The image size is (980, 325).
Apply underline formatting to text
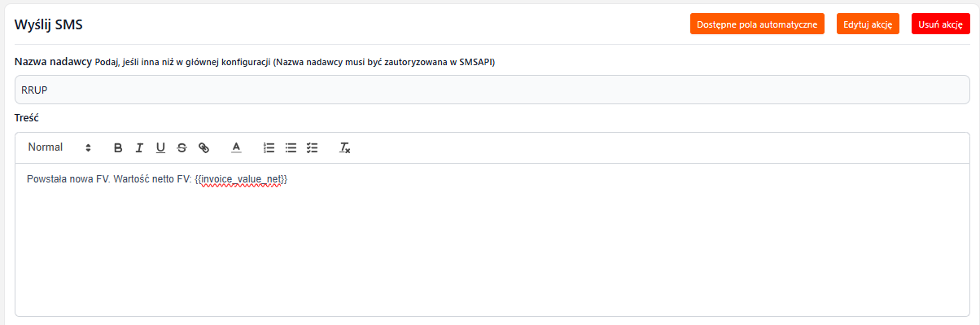pyautogui.click(x=160, y=147)
